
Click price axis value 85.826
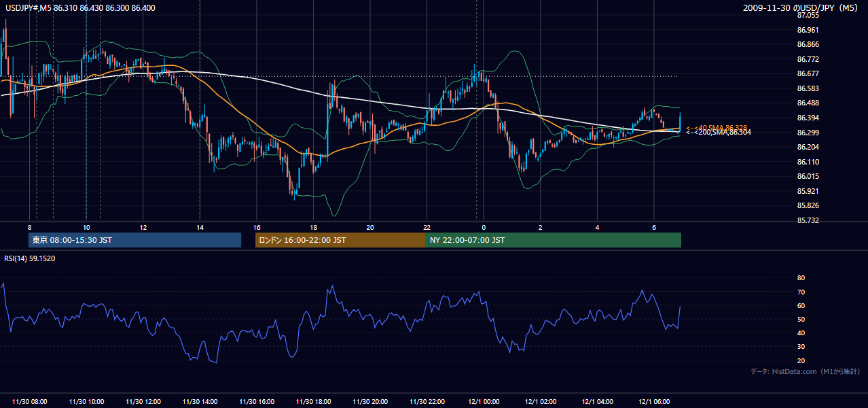click(808, 205)
